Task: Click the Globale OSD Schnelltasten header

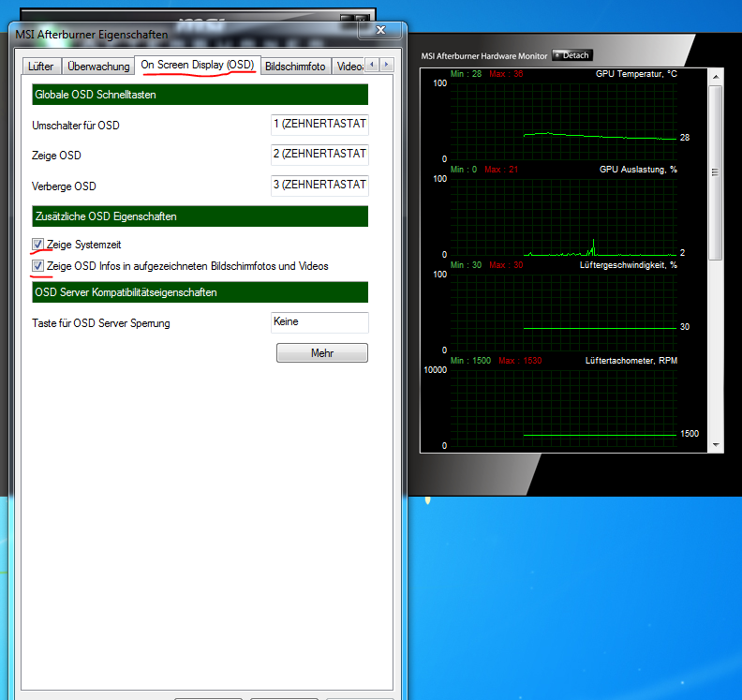Action: (200, 95)
